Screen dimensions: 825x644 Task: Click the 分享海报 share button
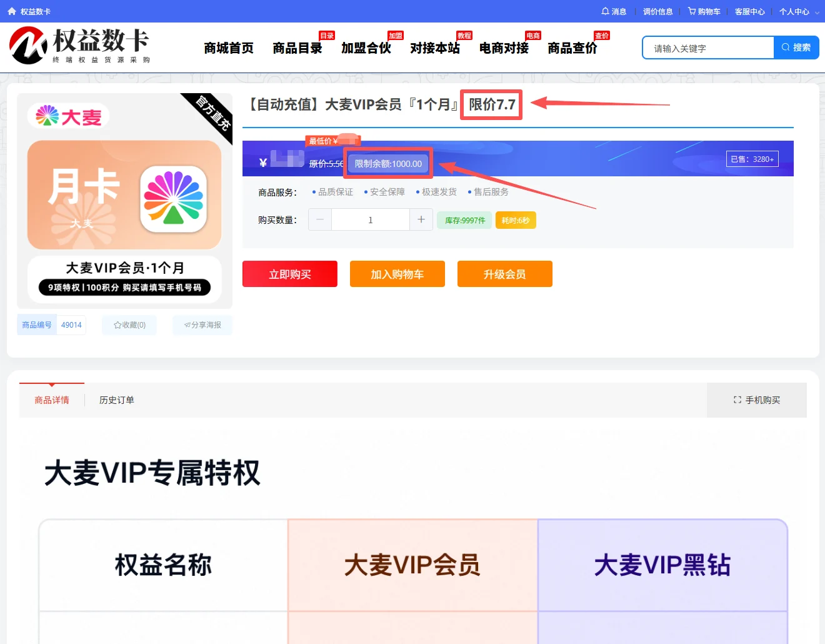[x=202, y=325]
